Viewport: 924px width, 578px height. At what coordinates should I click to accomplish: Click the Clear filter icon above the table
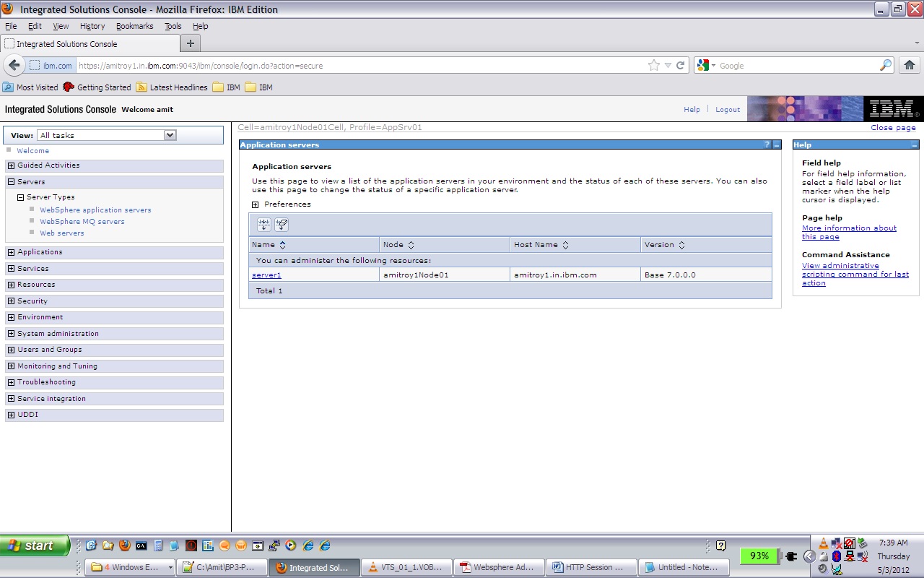tap(282, 225)
